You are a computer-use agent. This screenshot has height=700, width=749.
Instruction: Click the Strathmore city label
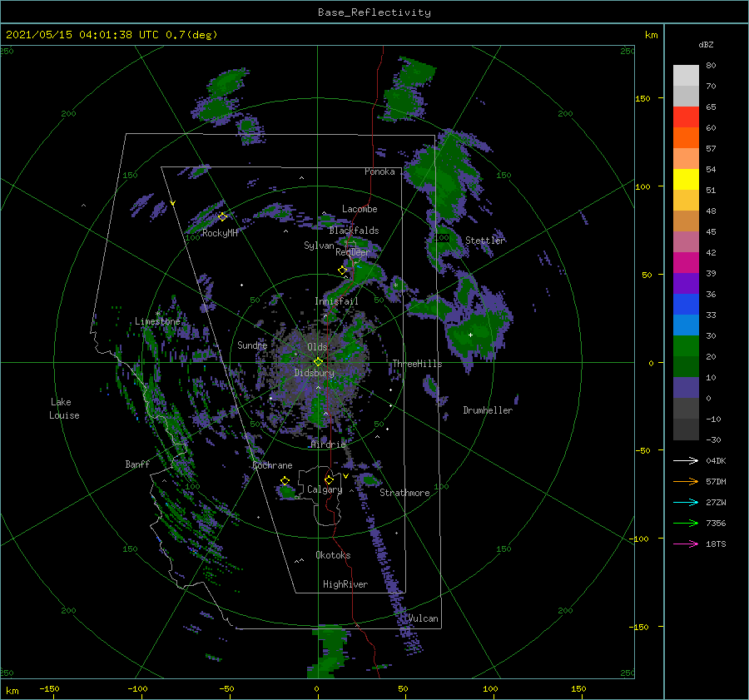pyautogui.click(x=404, y=493)
